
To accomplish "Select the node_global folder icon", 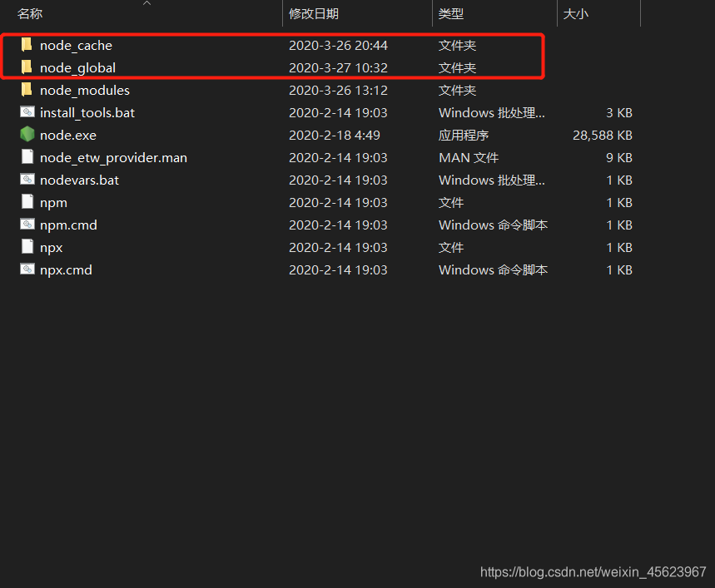I will click(x=27, y=67).
